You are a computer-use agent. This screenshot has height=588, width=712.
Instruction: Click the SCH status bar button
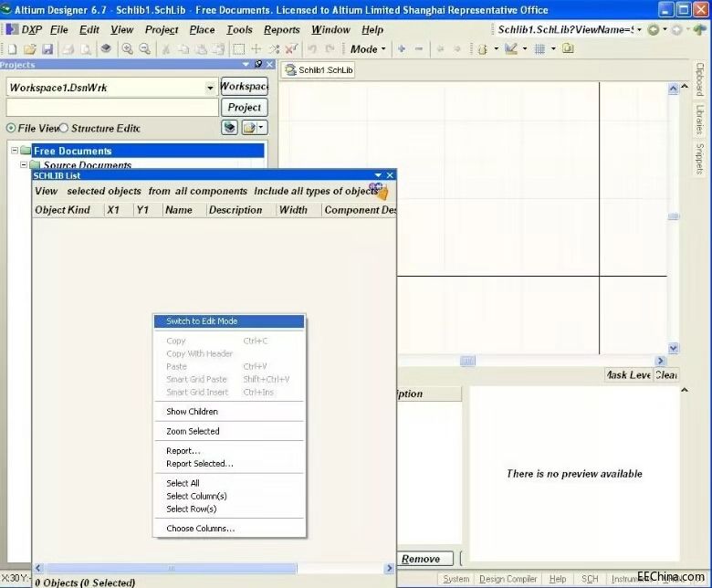(590, 579)
